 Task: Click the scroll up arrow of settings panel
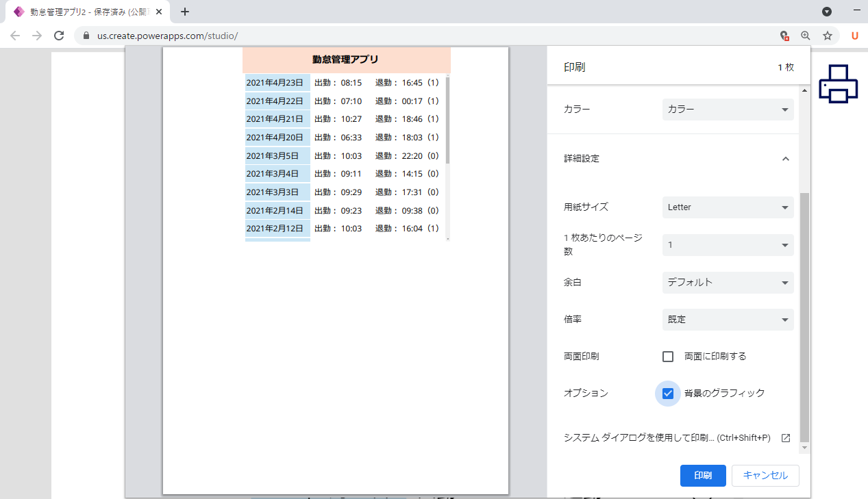[804, 90]
